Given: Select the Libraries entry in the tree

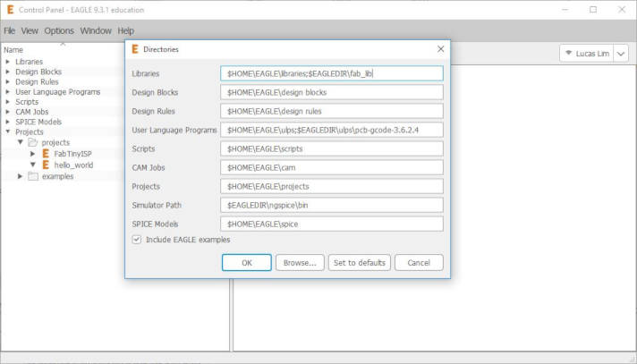Looking at the screenshot, I should pyautogui.click(x=29, y=62).
